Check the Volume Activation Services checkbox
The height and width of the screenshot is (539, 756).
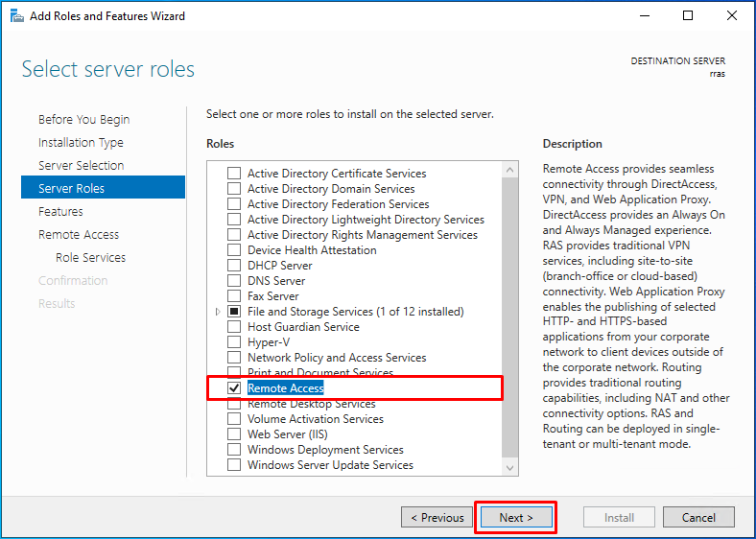coord(234,419)
